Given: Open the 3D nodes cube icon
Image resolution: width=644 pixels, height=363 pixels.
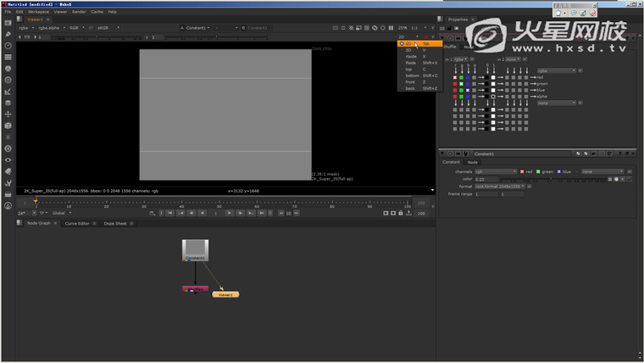Looking at the screenshot, I should [x=8, y=126].
